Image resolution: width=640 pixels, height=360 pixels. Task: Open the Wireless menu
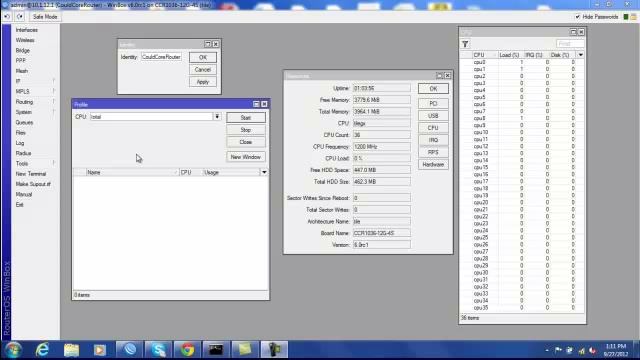[25, 40]
